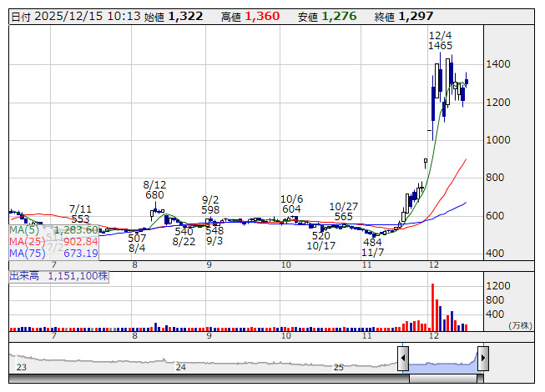Click the 10/6 604 high label
This screenshot has height=392, width=545.
tap(291, 204)
